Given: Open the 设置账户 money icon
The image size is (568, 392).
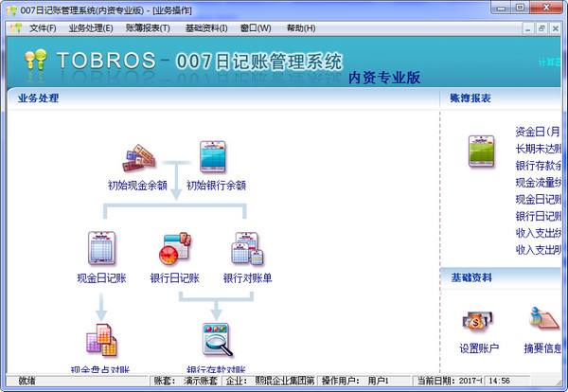Looking at the screenshot, I should click(477, 320).
